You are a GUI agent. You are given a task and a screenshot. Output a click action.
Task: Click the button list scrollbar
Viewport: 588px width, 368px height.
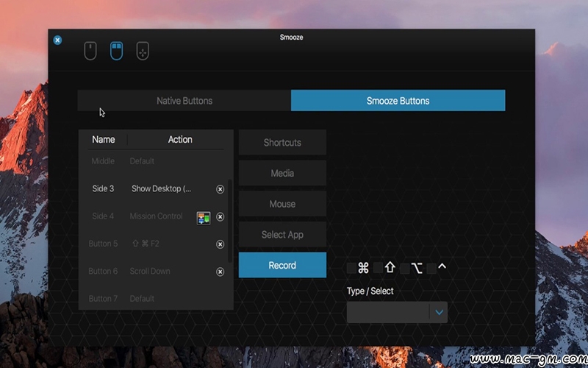pos(230,221)
